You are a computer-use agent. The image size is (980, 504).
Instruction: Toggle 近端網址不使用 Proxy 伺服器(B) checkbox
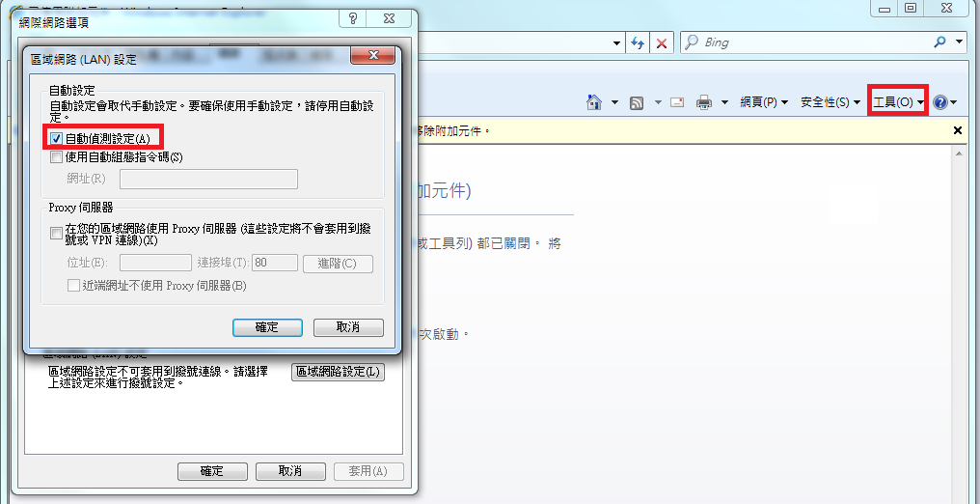[x=73, y=286]
